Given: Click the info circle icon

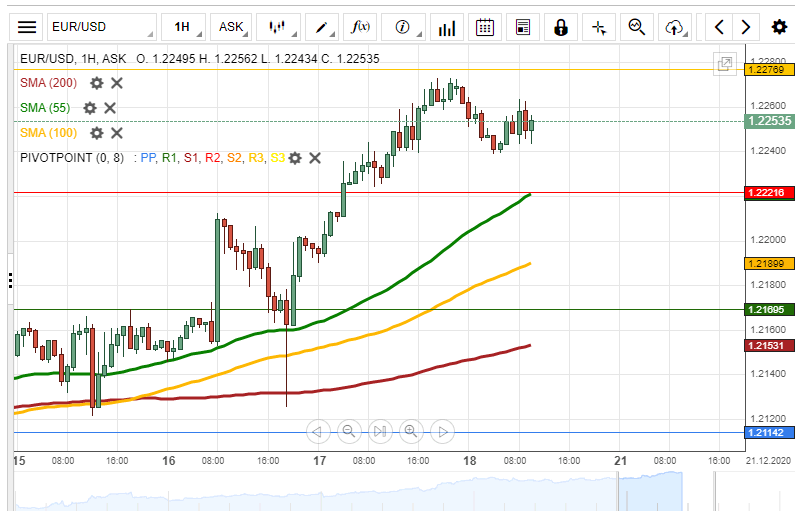Looking at the screenshot, I should [403, 27].
